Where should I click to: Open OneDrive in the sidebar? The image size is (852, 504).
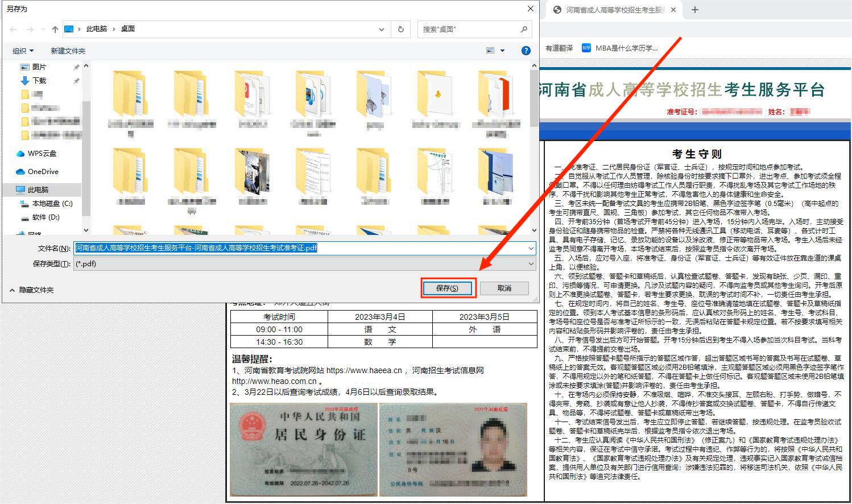tap(43, 172)
